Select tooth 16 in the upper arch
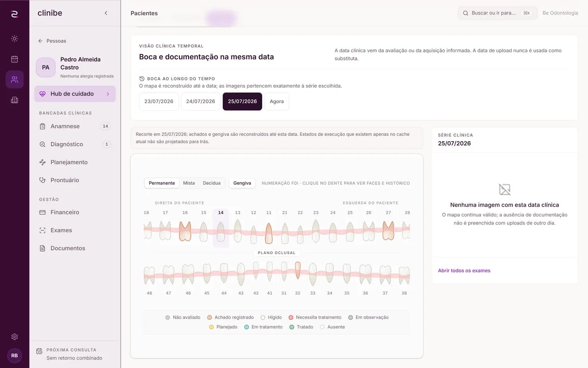Image resolution: width=588 pixels, height=368 pixels. (185, 231)
